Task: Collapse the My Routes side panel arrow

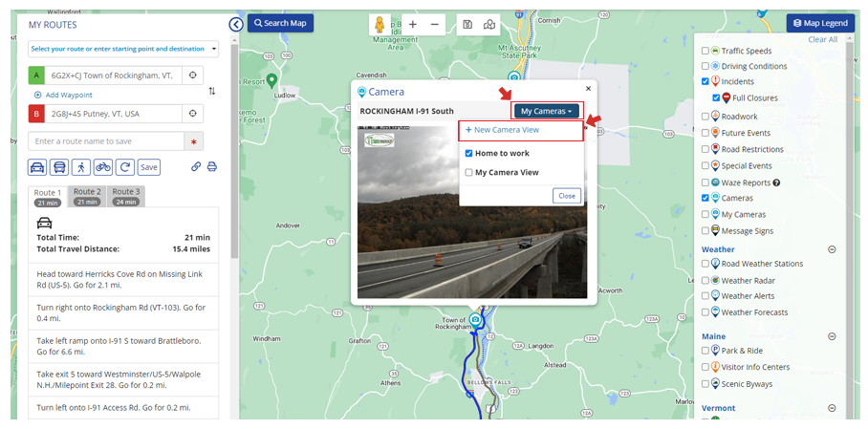Action: (236, 24)
